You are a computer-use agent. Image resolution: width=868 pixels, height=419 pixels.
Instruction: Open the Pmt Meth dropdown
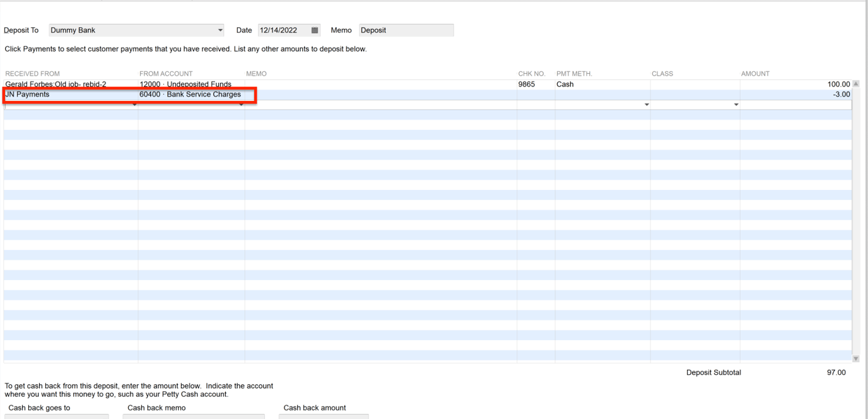point(646,104)
